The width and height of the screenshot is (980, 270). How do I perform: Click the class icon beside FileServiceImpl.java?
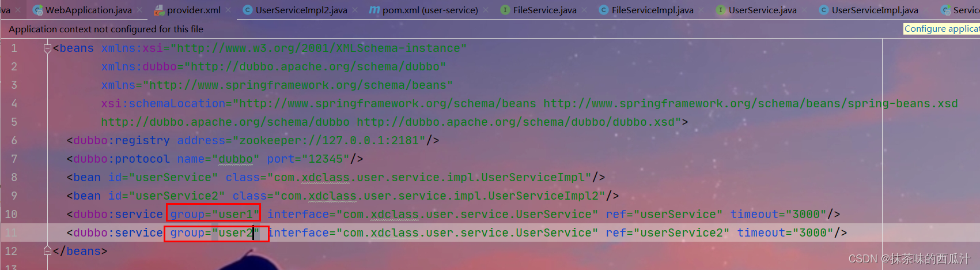click(x=604, y=10)
